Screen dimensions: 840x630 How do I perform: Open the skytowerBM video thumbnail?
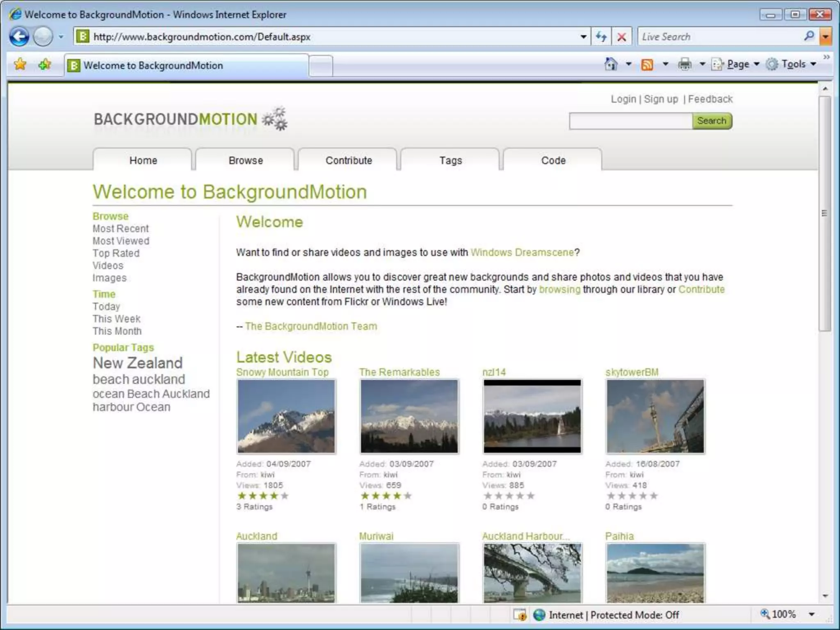[655, 416]
